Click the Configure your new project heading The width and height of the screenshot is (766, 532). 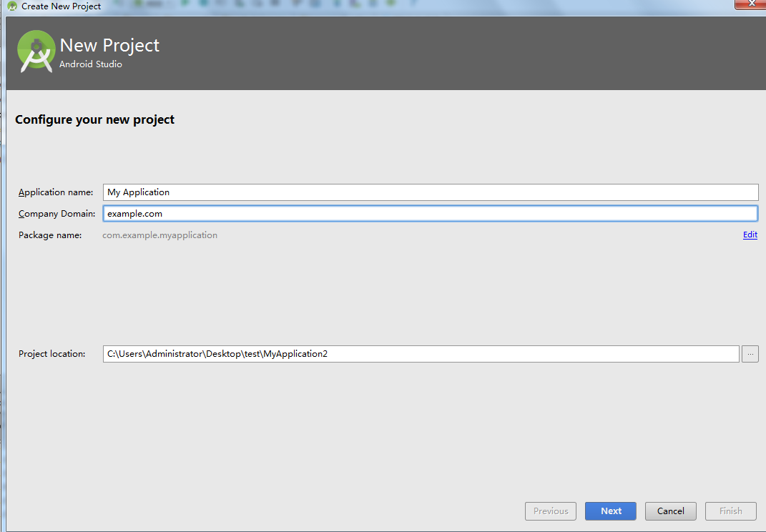tap(95, 119)
